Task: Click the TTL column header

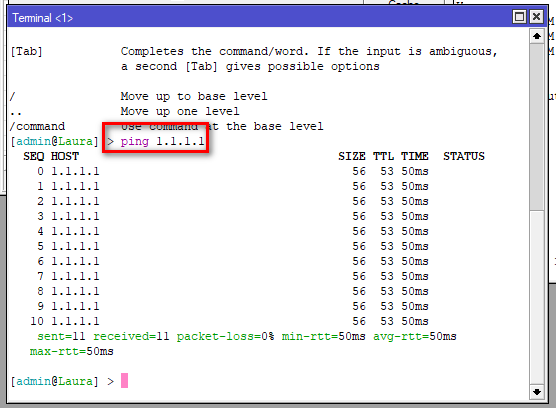Action: point(383,156)
